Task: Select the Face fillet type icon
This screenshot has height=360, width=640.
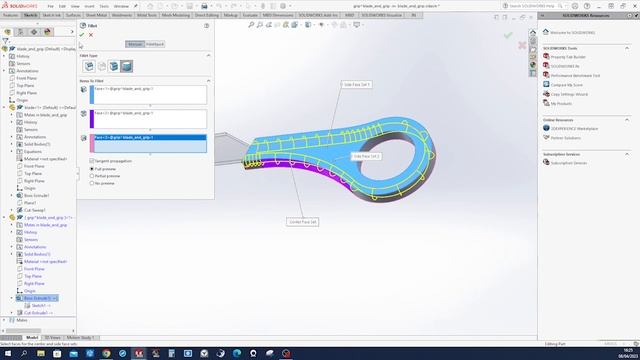Action: [x=114, y=66]
